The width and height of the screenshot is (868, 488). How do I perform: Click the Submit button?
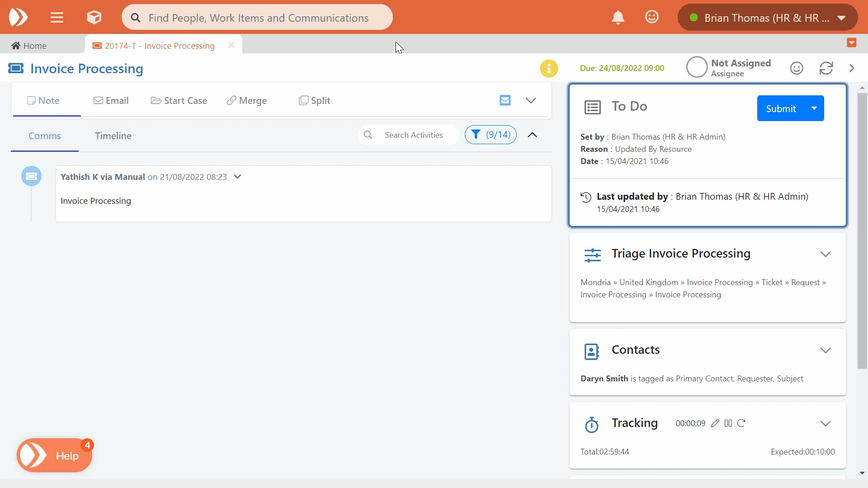click(x=781, y=108)
